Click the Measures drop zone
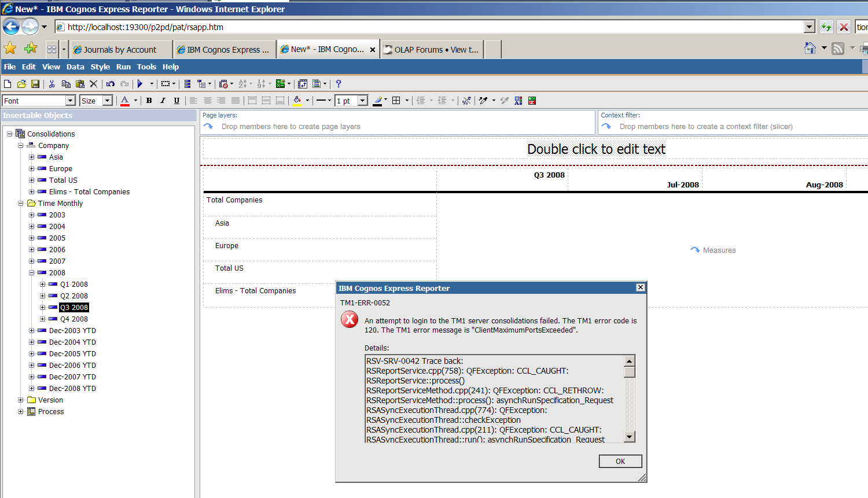This screenshot has height=498, width=868. pyautogui.click(x=713, y=250)
